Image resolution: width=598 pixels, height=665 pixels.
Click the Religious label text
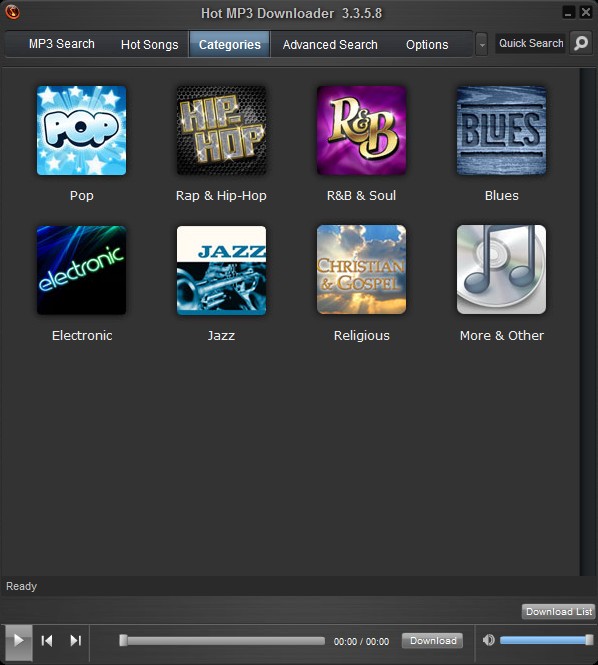[x=361, y=335]
